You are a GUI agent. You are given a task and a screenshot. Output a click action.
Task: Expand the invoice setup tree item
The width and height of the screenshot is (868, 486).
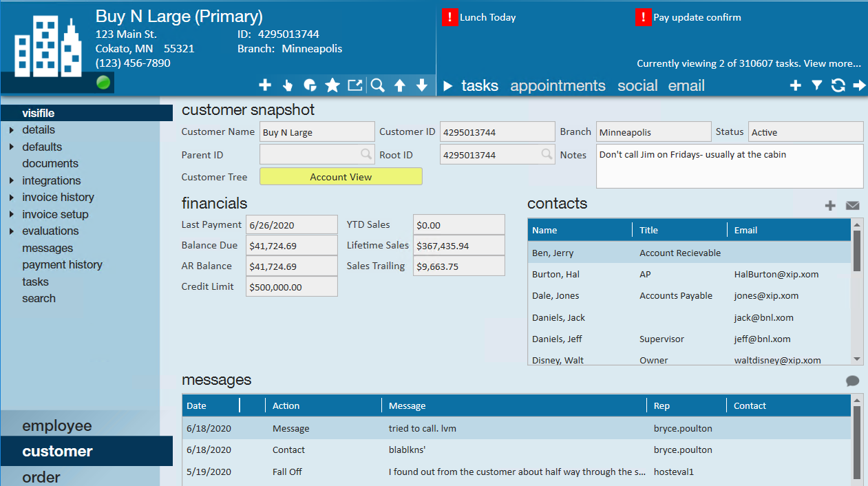(12, 214)
